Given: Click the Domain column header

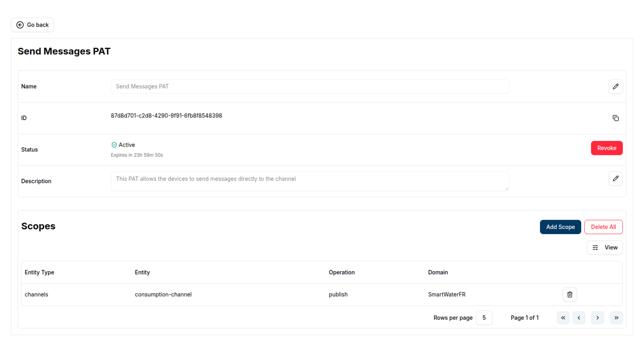Looking at the screenshot, I should [438, 272].
